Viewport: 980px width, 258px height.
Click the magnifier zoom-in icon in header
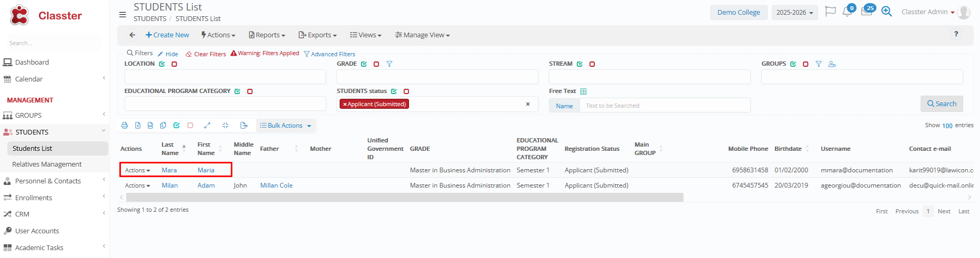click(886, 12)
